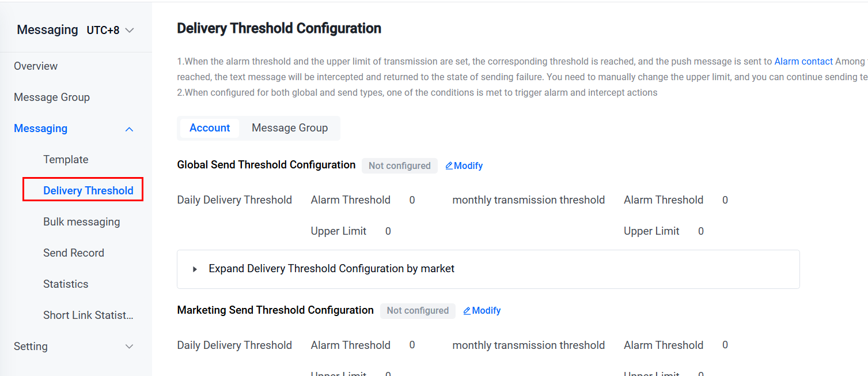Viewport: 868px width, 376px height.
Task: Click Not configured badge for Global Send
Action: click(400, 166)
